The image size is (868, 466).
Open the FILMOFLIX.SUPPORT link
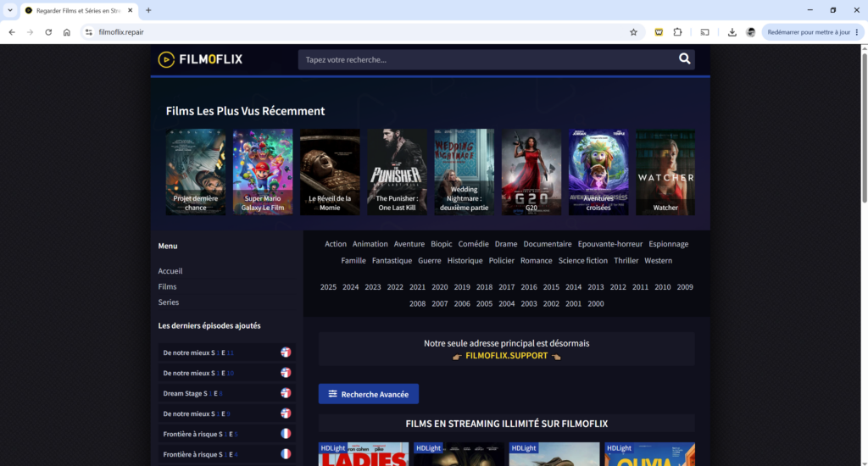[x=507, y=355]
